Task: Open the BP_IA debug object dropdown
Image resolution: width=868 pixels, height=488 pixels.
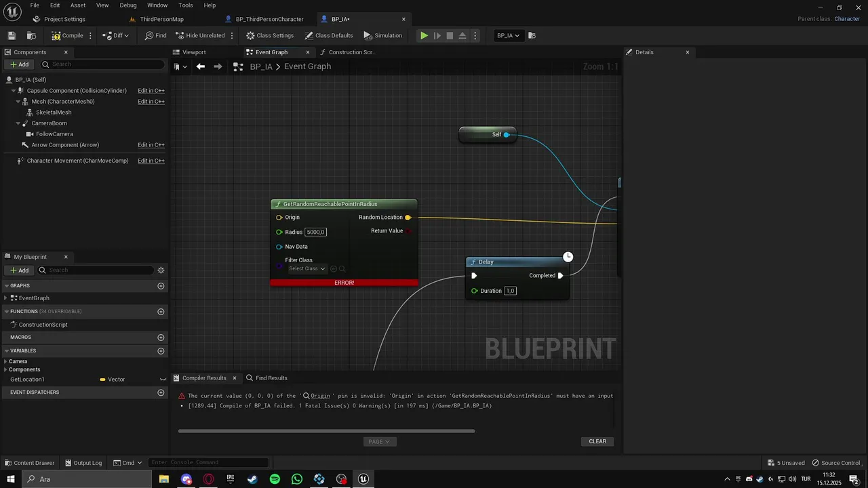Action: tap(509, 35)
